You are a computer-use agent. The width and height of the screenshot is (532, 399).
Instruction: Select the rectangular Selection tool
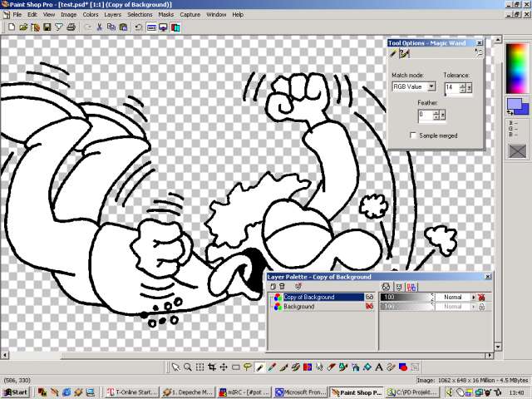[x=236, y=367]
